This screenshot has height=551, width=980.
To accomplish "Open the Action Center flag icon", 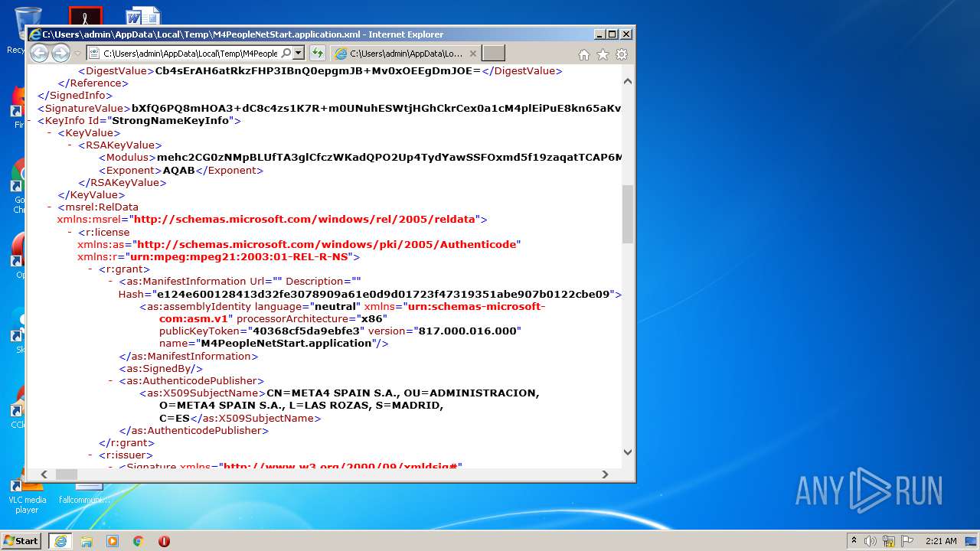I will point(906,540).
